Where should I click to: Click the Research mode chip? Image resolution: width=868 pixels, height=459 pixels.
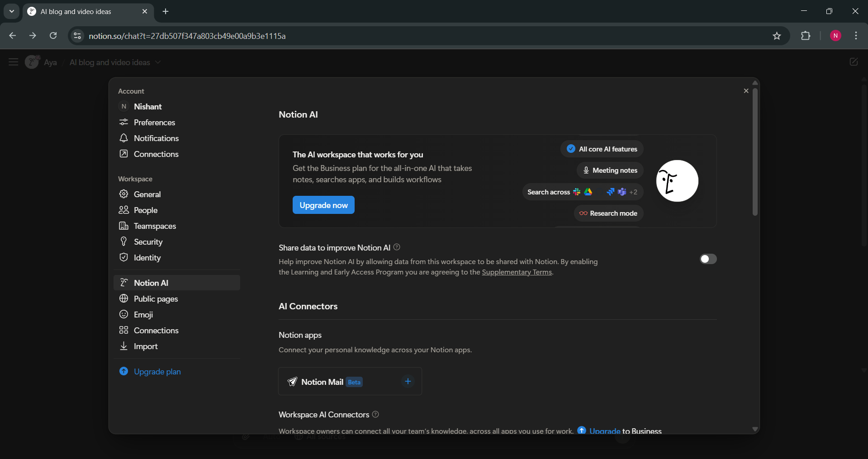609,213
